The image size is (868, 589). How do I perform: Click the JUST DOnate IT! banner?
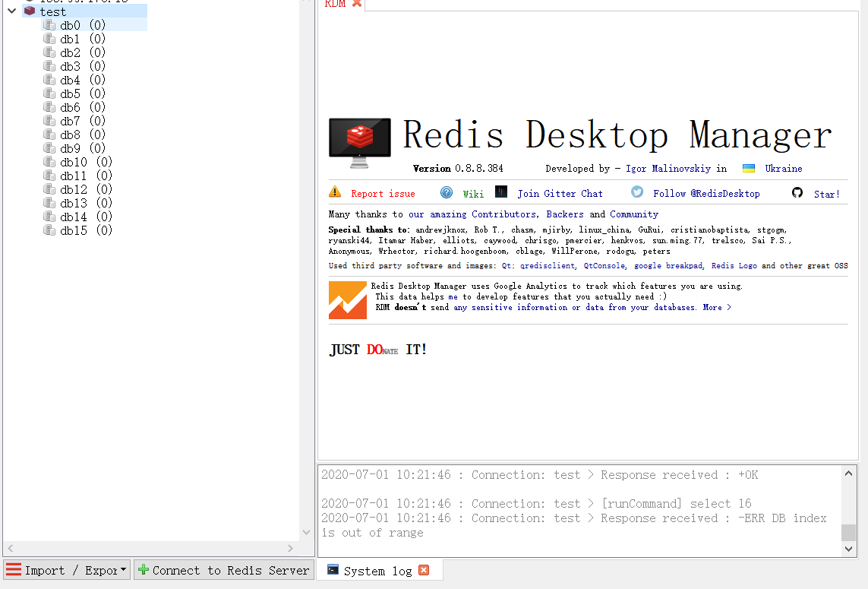pos(378,350)
